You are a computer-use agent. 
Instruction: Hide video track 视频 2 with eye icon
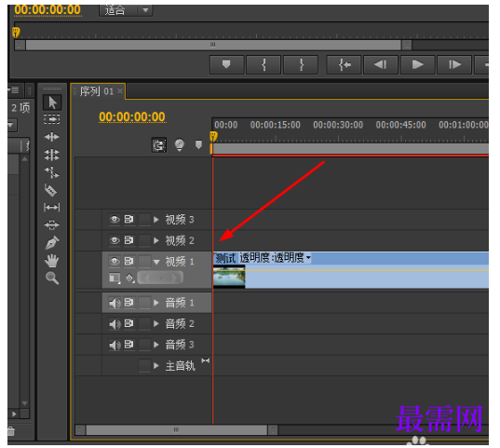pos(115,240)
